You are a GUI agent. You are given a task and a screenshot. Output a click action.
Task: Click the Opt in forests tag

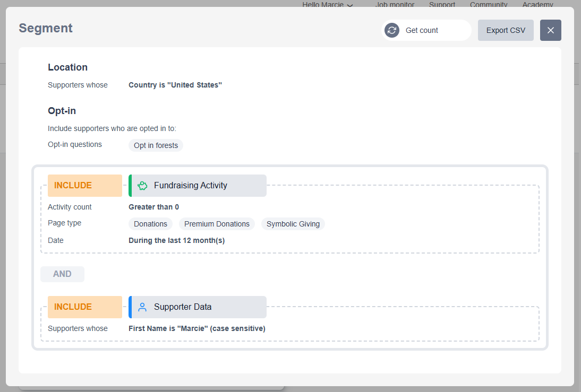[x=156, y=145]
